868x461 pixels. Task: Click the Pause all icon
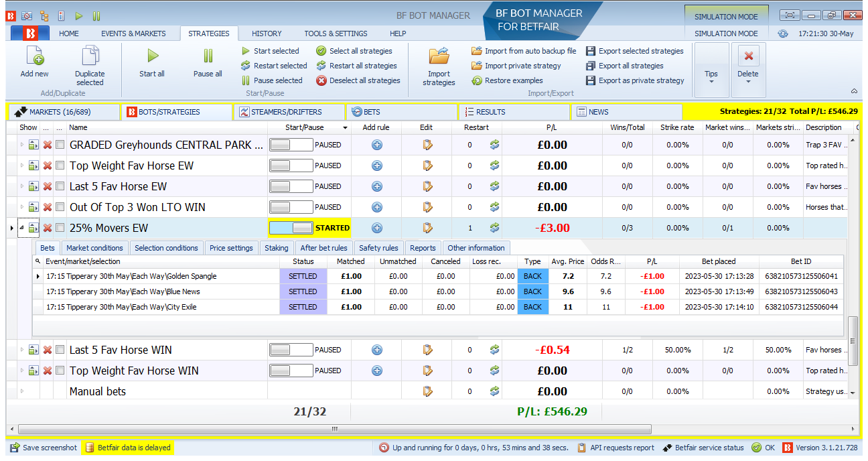coord(208,56)
